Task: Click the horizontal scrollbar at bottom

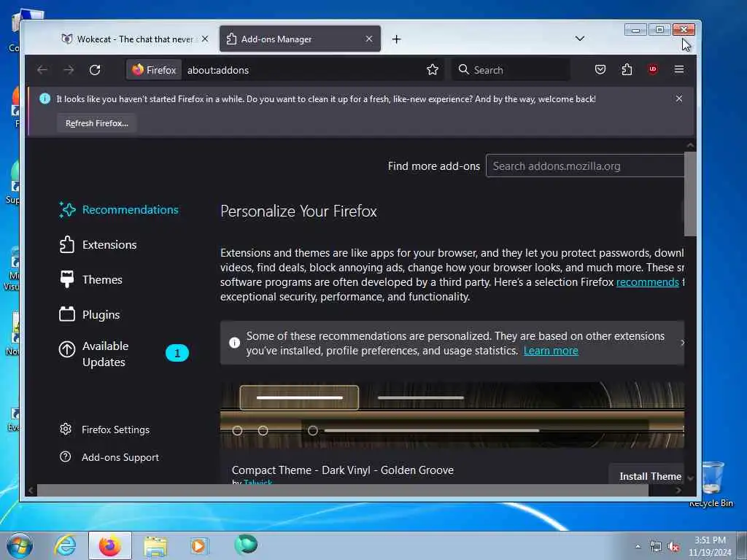Action: coord(343,490)
